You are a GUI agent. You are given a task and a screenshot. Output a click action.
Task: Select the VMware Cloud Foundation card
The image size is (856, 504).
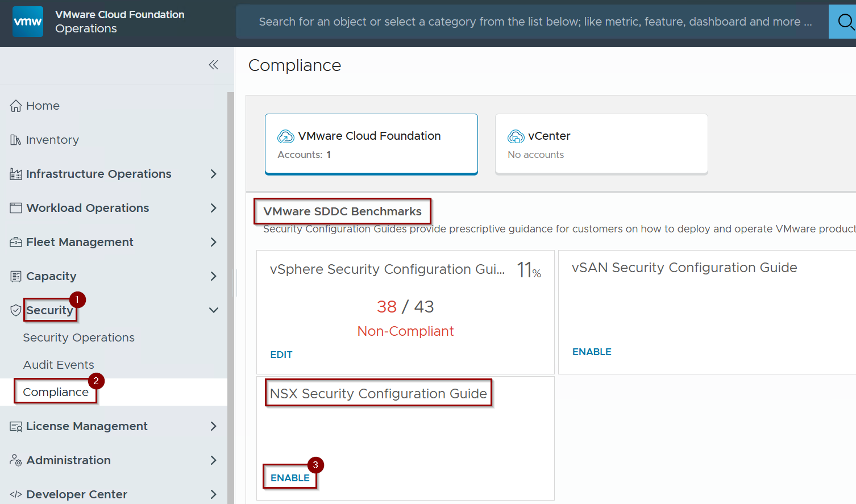coord(371,144)
